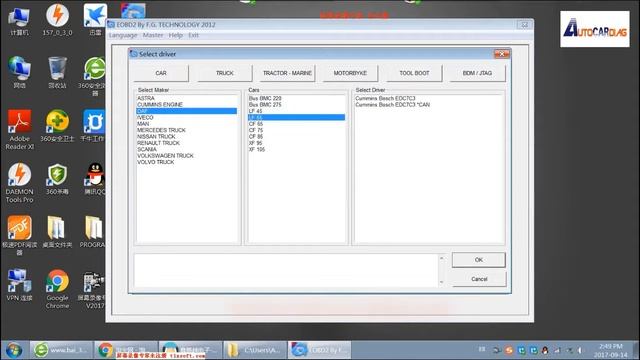Open the Recycle Bin desktop icon
Screen dimensions: 640x360
pos(57,72)
